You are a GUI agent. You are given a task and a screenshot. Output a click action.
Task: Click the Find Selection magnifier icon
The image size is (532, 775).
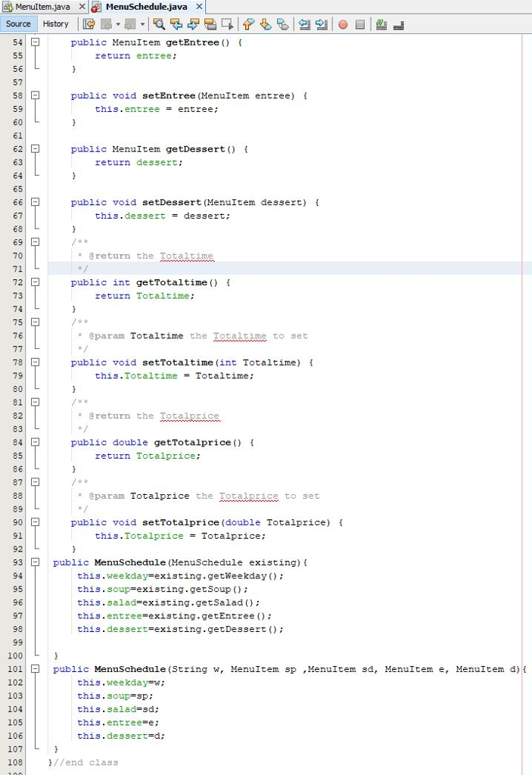point(159,24)
